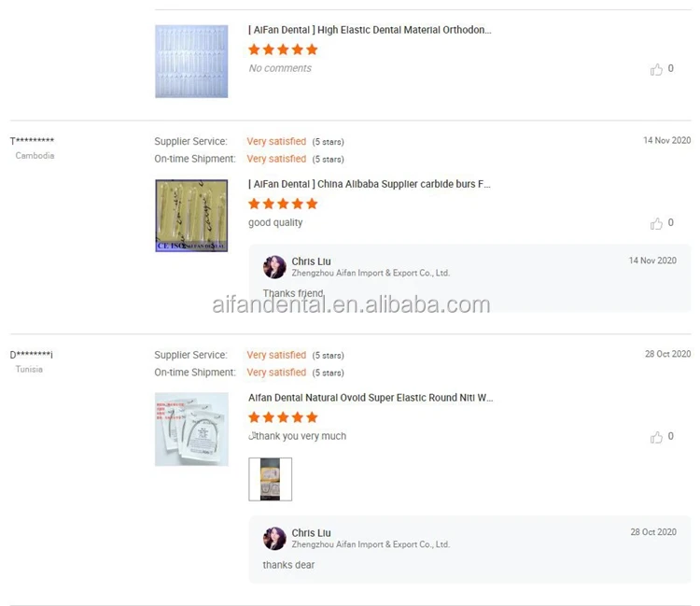Open the dental elastic product thumbnail
Screen dimensions: 700x606
coord(191,62)
